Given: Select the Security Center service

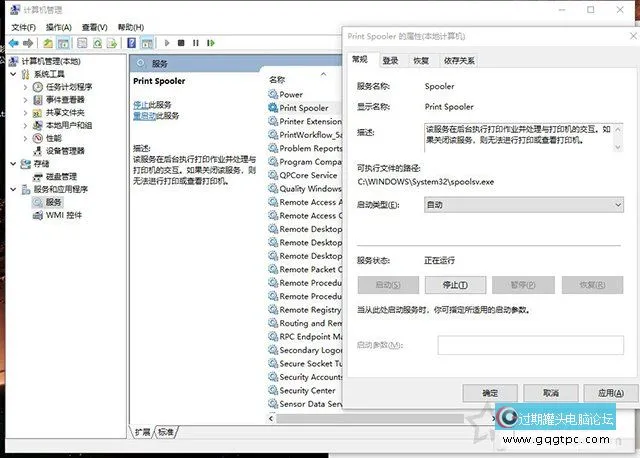Looking at the screenshot, I should 307,391.
